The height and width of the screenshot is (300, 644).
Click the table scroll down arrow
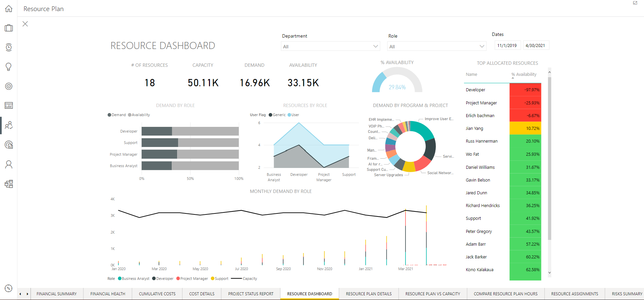coord(549,273)
